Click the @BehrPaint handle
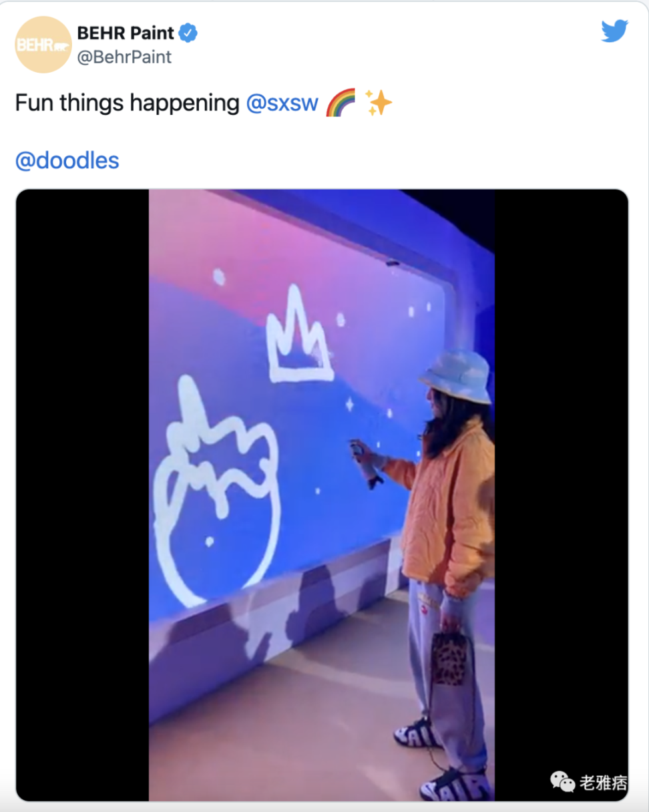 [125, 57]
